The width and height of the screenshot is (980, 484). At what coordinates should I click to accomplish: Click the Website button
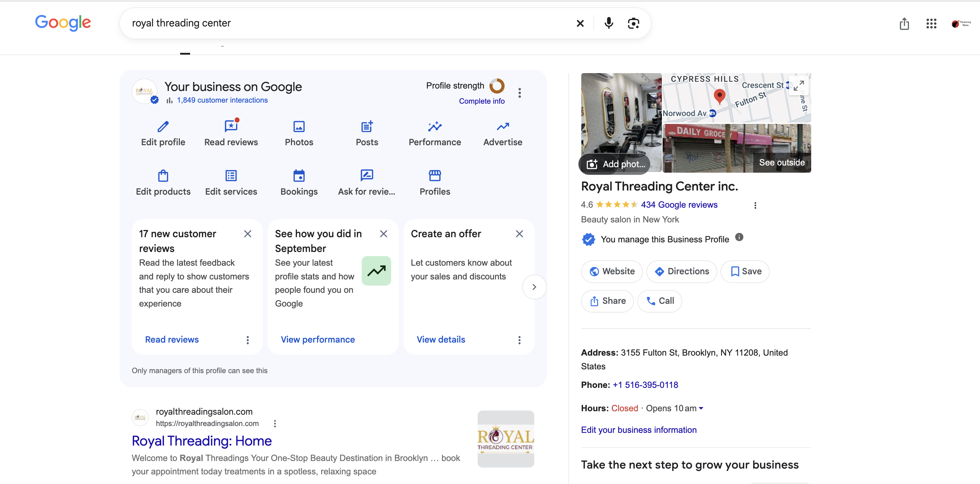(x=612, y=271)
